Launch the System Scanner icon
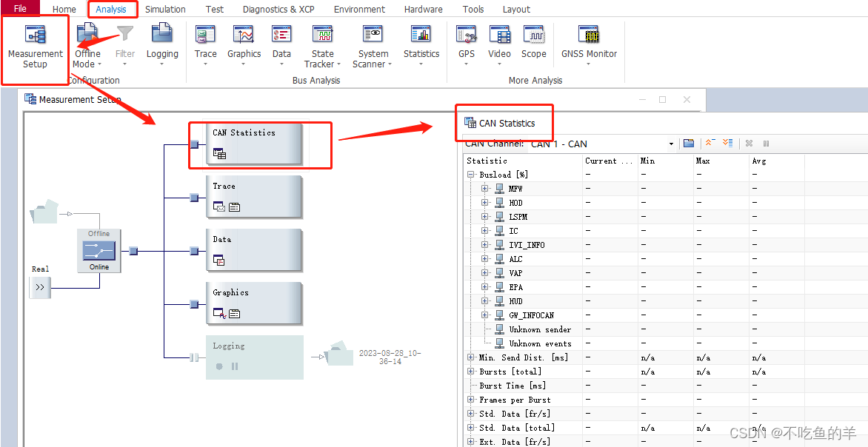The image size is (868, 447). (x=373, y=34)
